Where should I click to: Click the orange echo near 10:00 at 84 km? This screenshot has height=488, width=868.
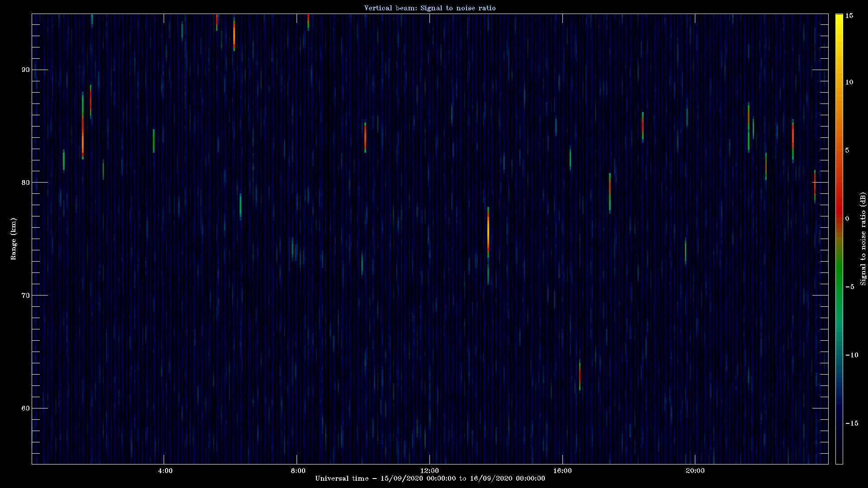click(x=365, y=138)
